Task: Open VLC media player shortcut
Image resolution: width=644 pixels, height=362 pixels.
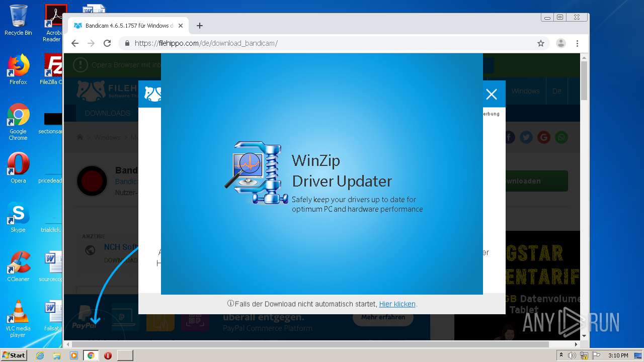Action: point(18,319)
